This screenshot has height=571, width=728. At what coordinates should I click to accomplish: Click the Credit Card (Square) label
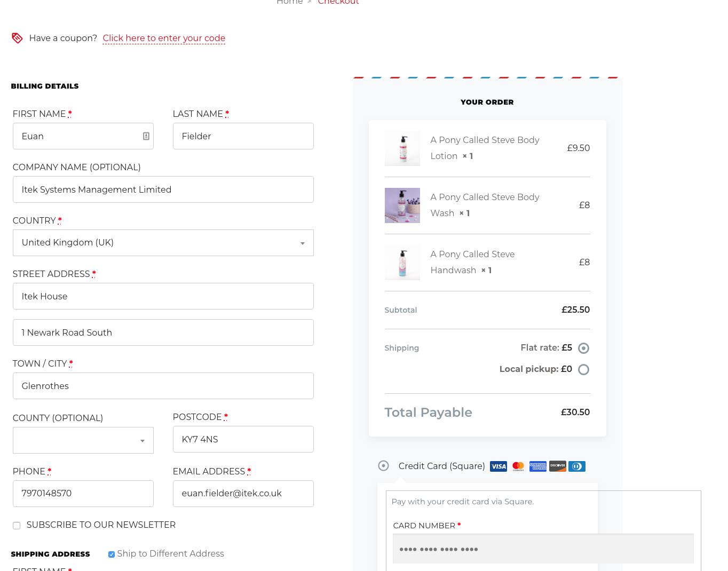(x=442, y=466)
